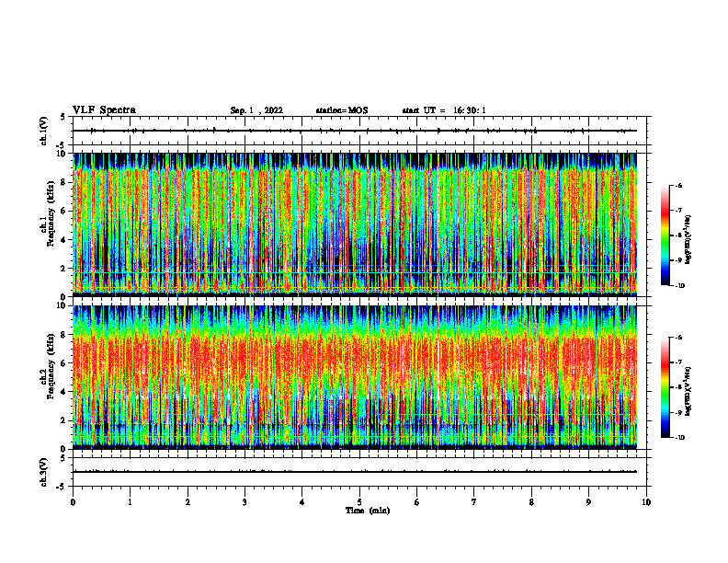Image resolution: width=728 pixels, height=563 pixels.
Task: Click the Time (min) axis title
Action: (368, 511)
